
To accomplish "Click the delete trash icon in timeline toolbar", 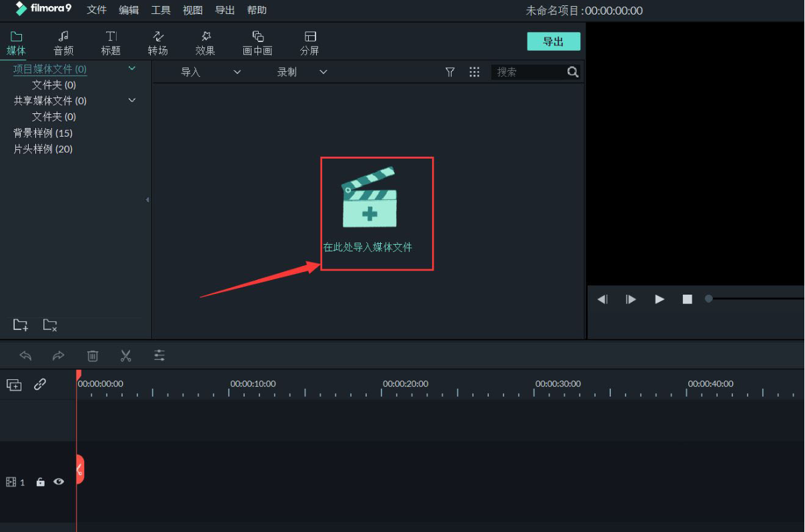I will point(93,355).
